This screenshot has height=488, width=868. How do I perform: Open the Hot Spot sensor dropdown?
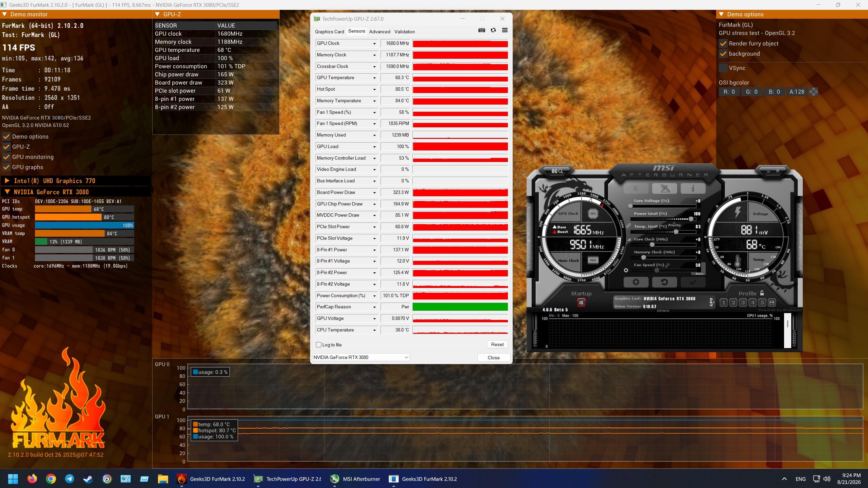coord(374,89)
